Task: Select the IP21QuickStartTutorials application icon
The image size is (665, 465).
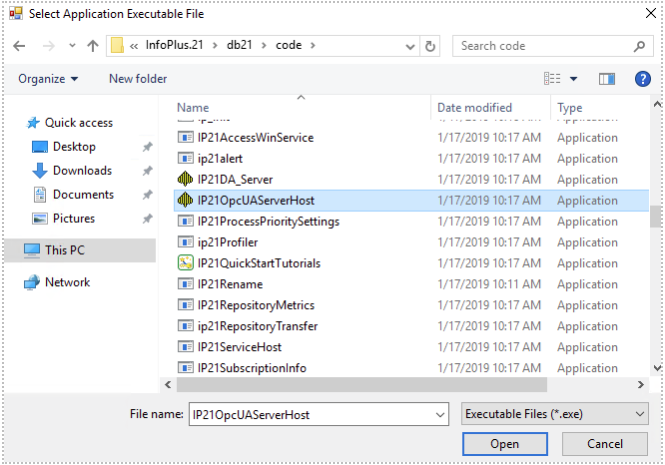Action: [185, 263]
